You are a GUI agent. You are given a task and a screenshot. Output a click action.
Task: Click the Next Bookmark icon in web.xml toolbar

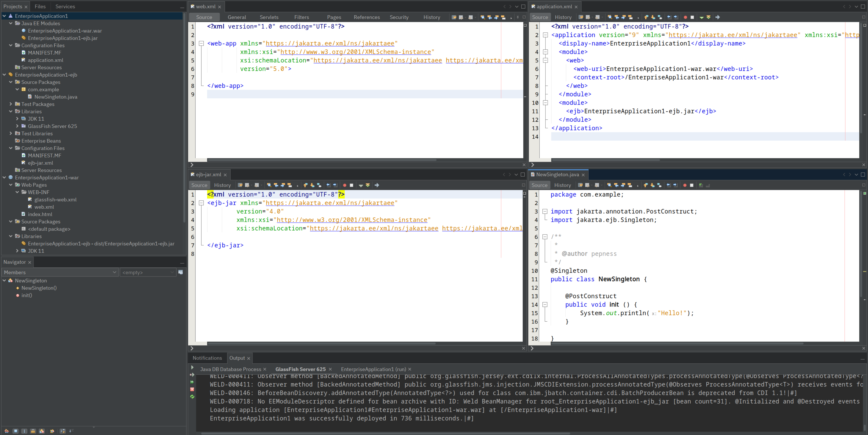pyautogui.click(x=496, y=18)
